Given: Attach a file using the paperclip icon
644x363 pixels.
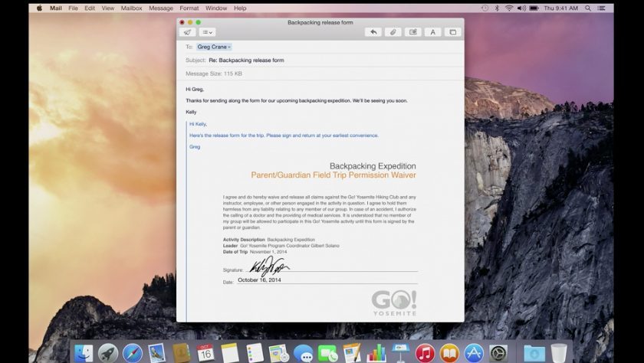Looking at the screenshot, I should 393,32.
